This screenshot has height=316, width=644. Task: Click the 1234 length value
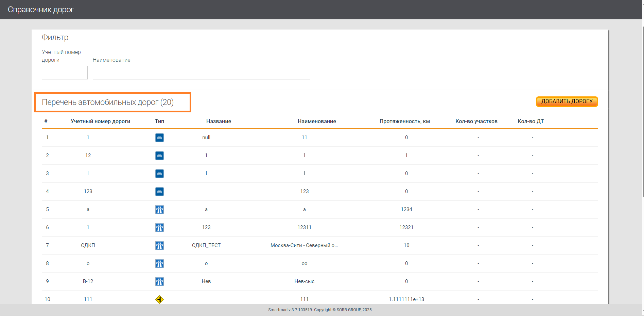(406, 209)
